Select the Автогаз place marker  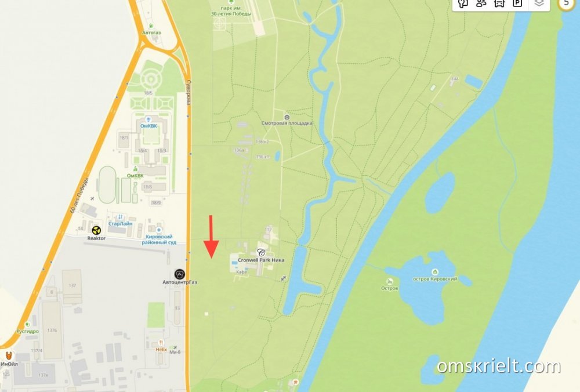tap(151, 26)
